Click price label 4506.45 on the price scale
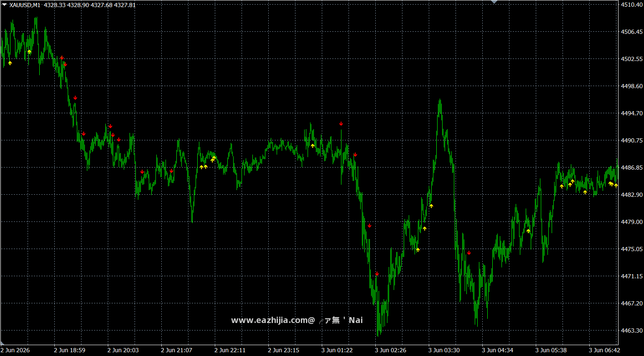 (x=632, y=32)
